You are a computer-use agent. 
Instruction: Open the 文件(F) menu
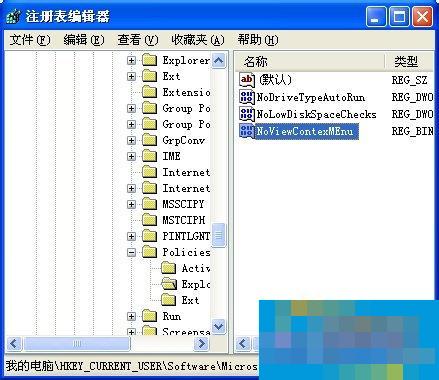(30, 40)
